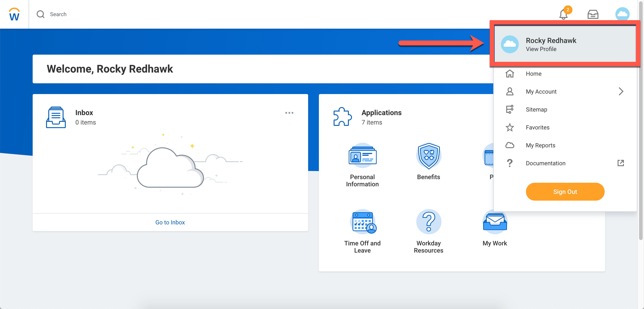This screenshot has width=644, height=309.
Task: Open My Reports menu item
Action: pyautogui.click(x=565, y=145)
